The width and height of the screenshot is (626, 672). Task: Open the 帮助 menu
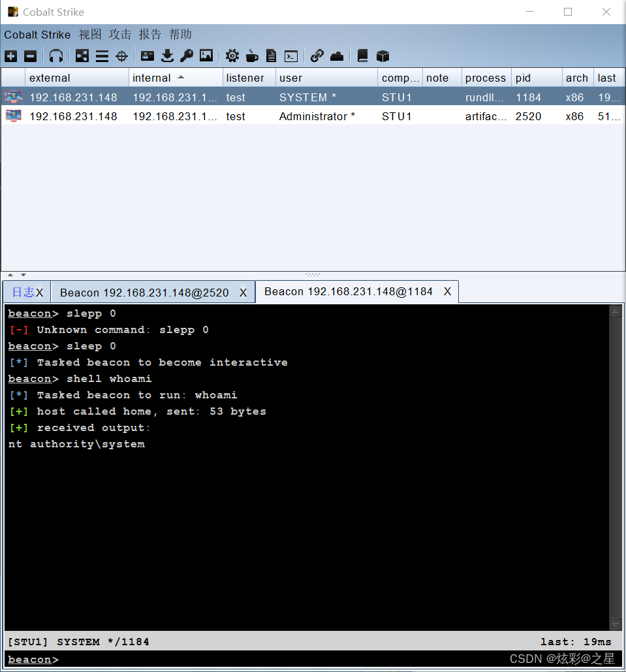(180, 35)
